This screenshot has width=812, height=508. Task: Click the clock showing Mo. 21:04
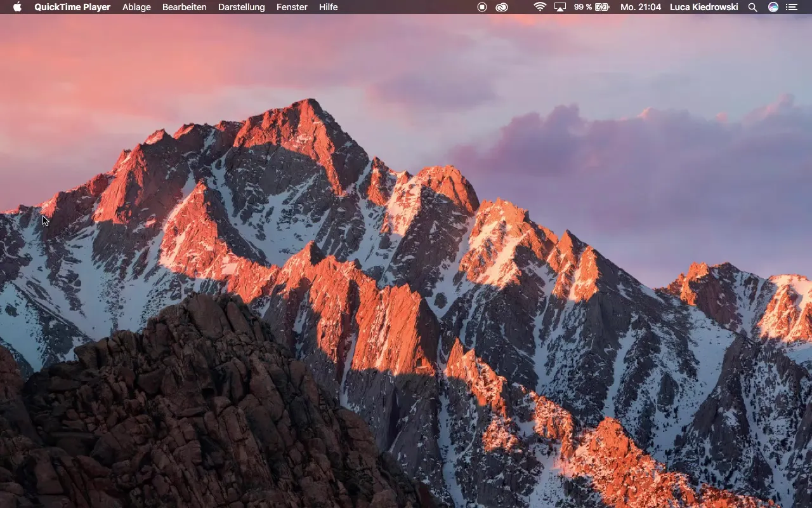(641, 7)
